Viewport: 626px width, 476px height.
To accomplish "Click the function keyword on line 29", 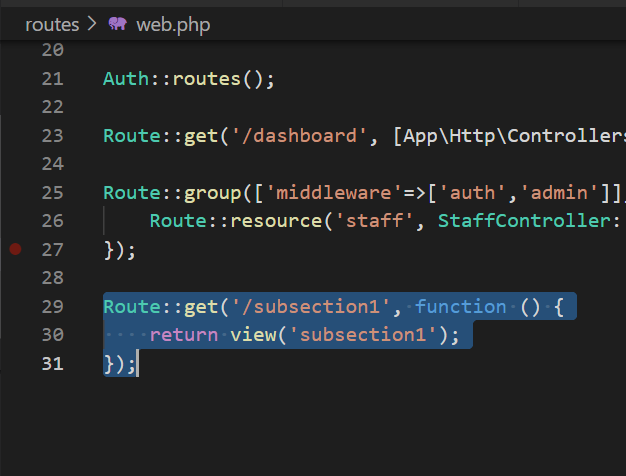I will click(x=461, y=306).
